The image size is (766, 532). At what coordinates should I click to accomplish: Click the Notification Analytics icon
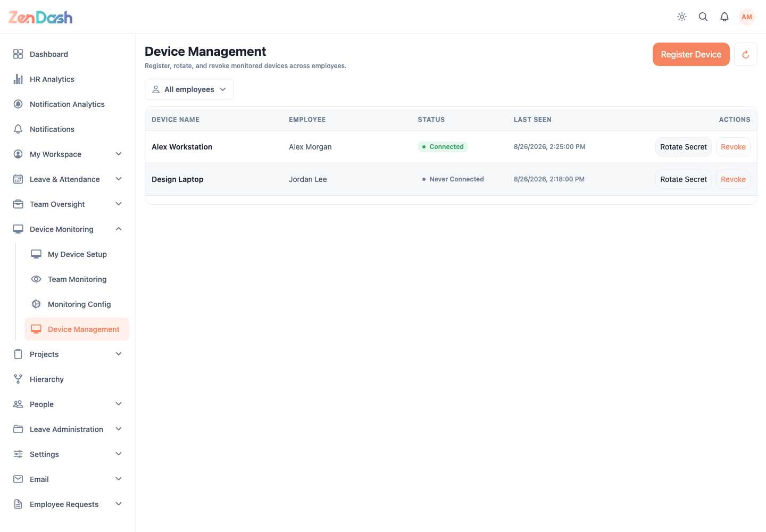point(18,104)
